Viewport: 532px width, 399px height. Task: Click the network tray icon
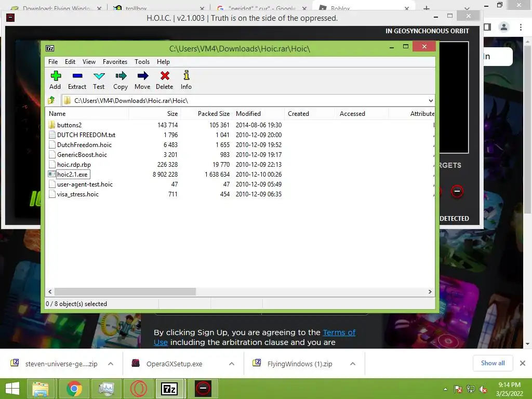tap(471, 390)
